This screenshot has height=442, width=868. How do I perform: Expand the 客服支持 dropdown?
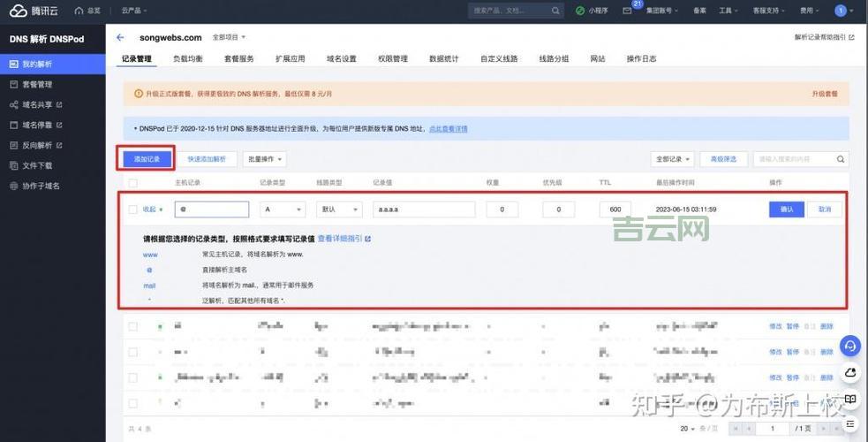pos(769,11)
